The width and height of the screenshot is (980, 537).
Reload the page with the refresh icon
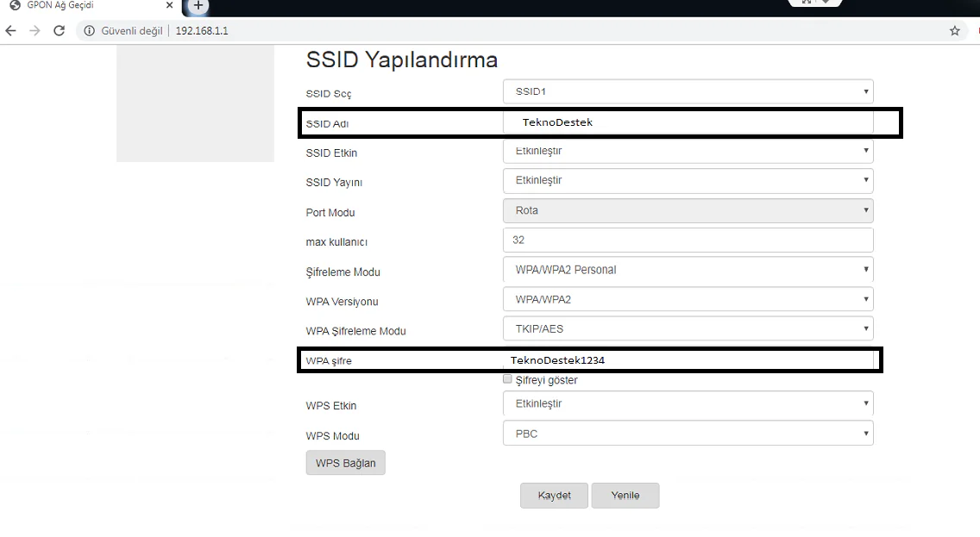(x=59, y=30)
